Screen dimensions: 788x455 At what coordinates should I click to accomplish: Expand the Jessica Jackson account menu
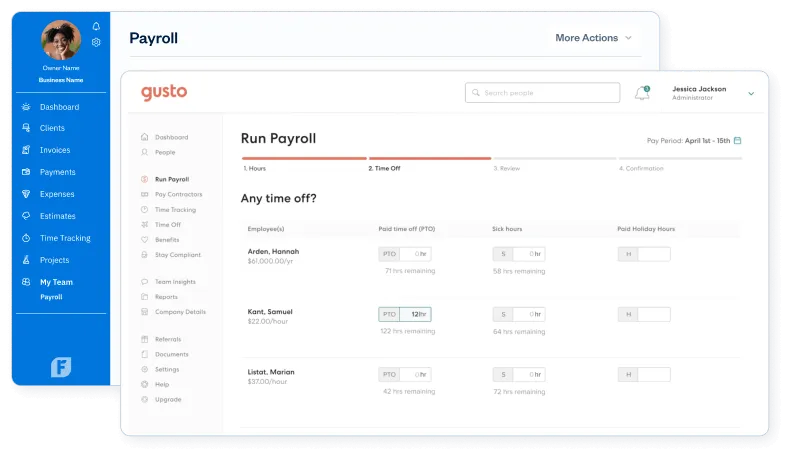(x=751, y=93)
